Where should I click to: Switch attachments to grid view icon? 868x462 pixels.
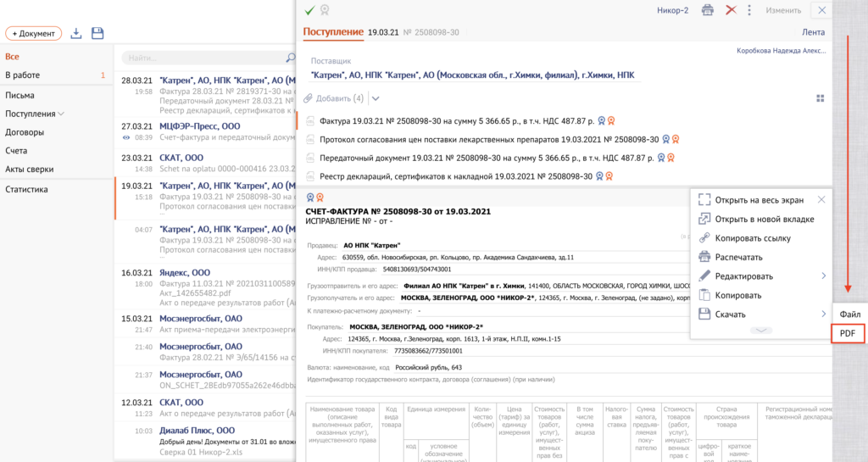click(820, 98)
